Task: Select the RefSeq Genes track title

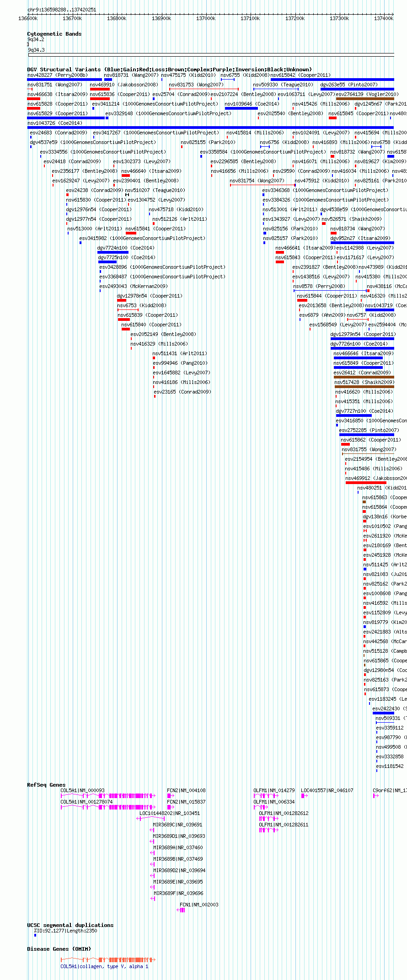Action: point(46,785)
